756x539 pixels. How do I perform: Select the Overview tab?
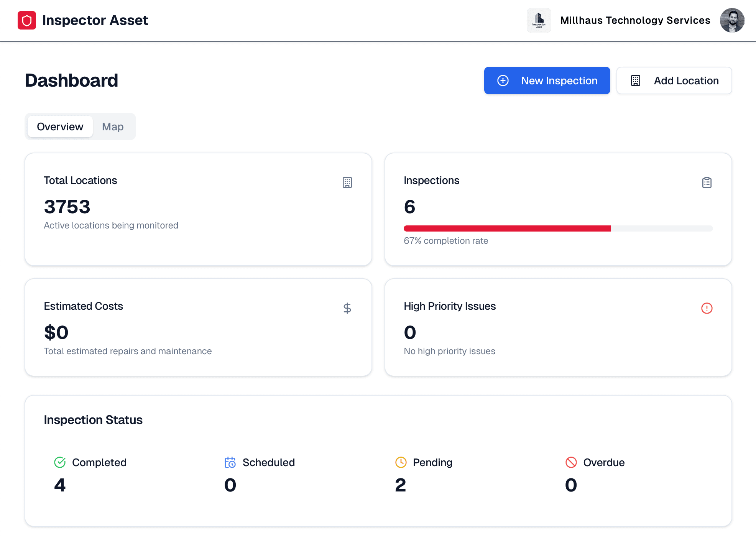[59, 127]
